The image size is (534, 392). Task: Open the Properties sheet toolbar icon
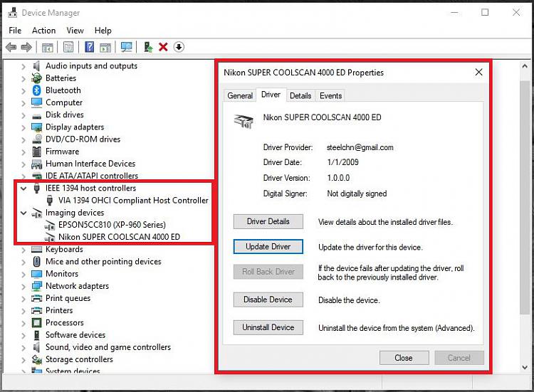click(x=68, y=47)
